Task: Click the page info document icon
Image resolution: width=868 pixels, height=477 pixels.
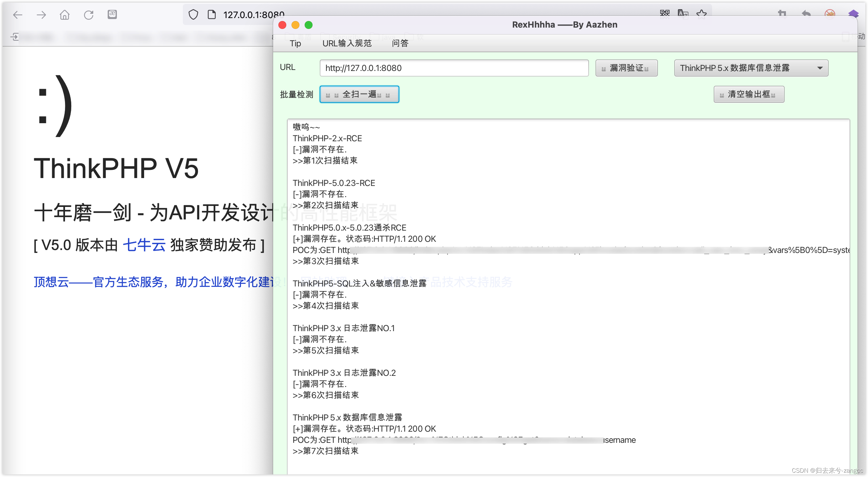Action: [212, 15]
